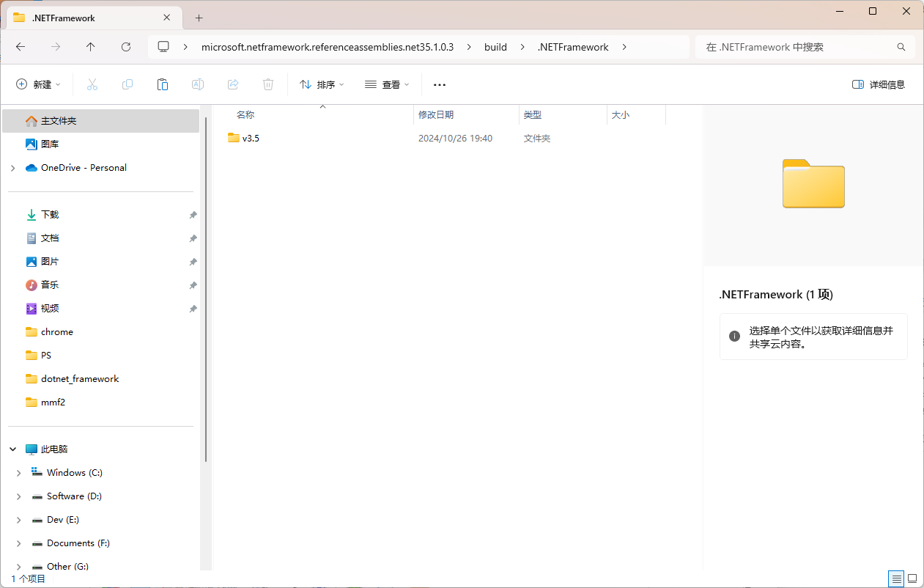The image size is (924, 588).
Task: Open the more options ellipsis menu
Action: click(x=440, y=84)
